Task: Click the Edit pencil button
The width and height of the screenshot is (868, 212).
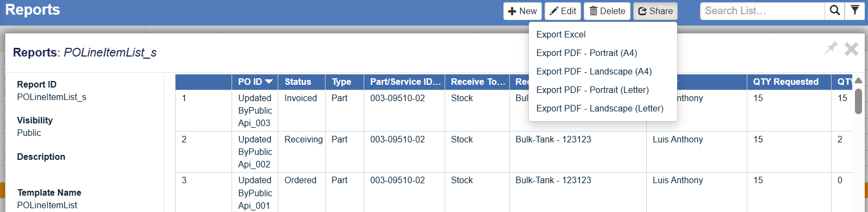Action: pos(563,11)
